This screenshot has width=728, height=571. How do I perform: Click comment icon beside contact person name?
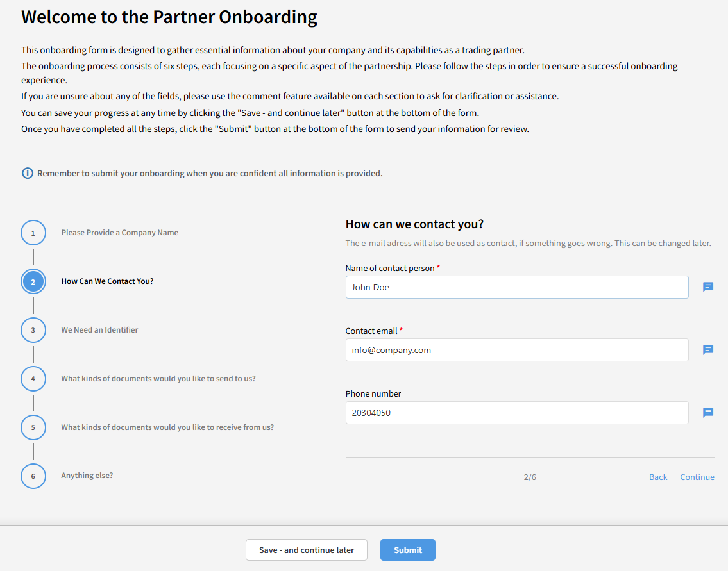tap(708, 287)
